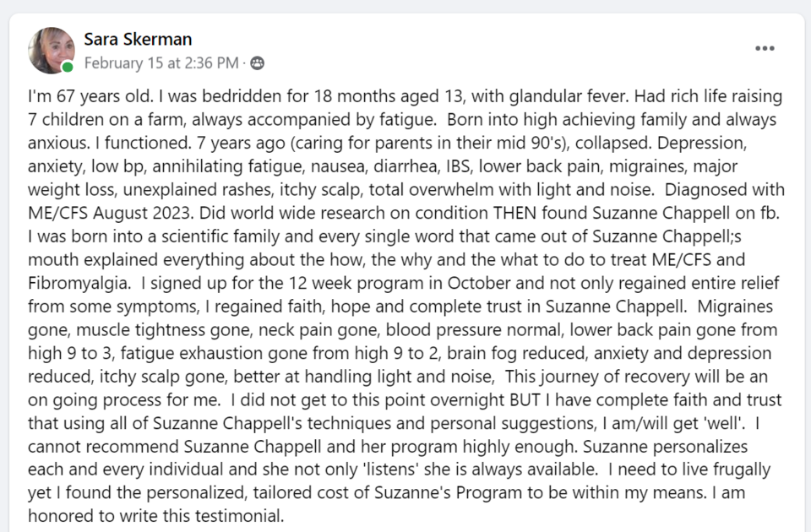Open the Sara Skerman name link
Screen dimensions: 811x532
[x=138, y=40]
